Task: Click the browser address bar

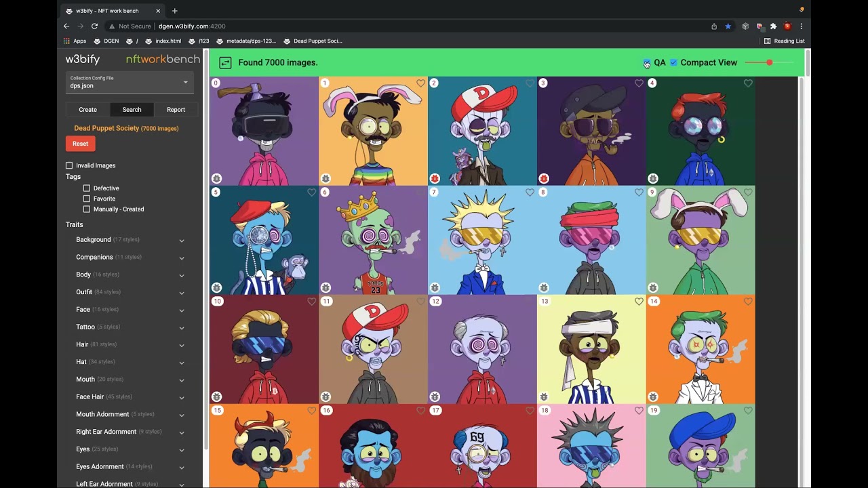Action: (x=407, y=26)
